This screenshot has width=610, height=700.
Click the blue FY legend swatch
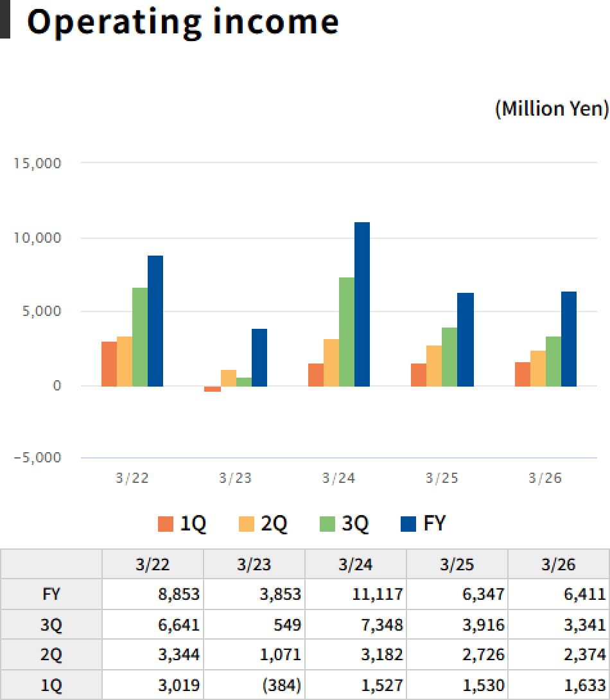tap(408, 523)
